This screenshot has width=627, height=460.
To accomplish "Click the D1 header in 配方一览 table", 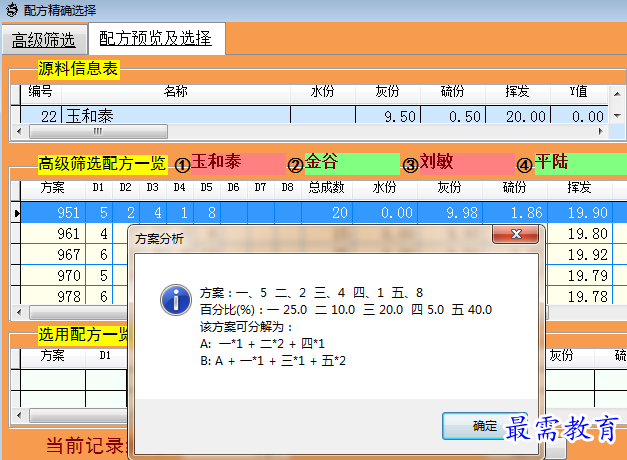I will click(98, 188).
